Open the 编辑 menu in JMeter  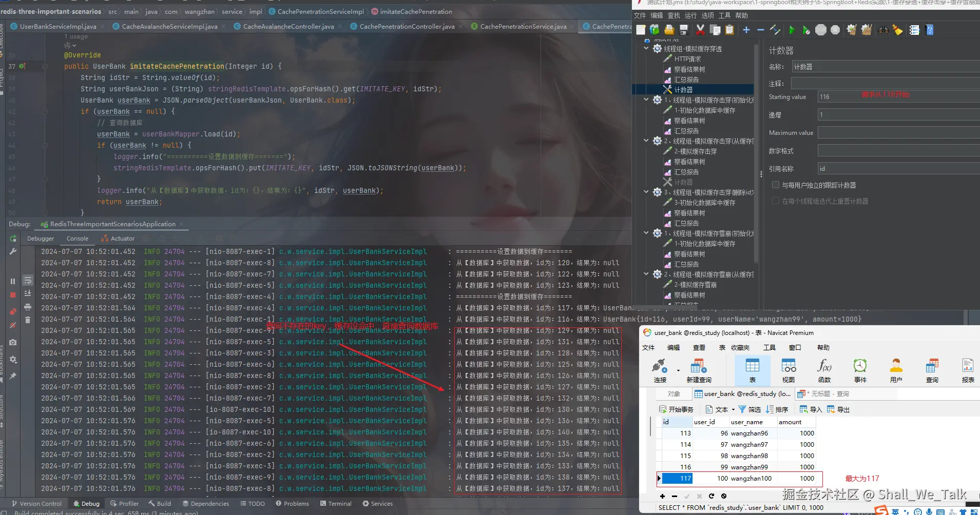[x=658, y=15]
